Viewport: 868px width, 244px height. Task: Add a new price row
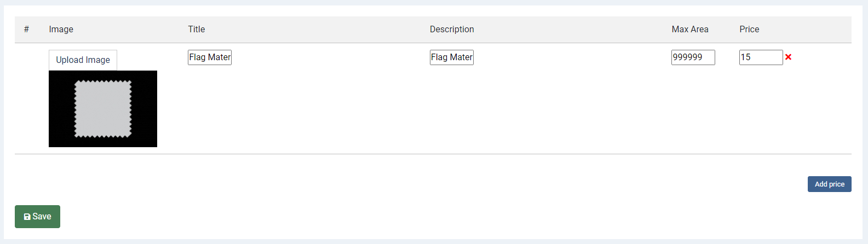[x=829, y=184]
